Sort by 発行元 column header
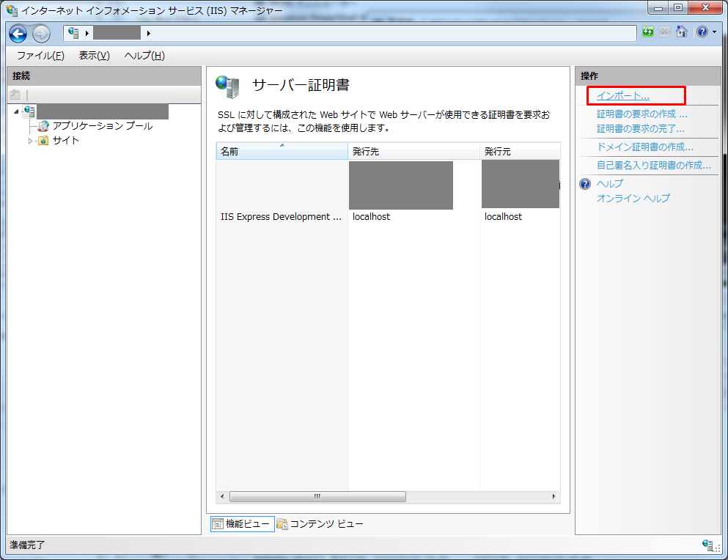This screenshot has width=728, height=560. [x=520, y=152]
